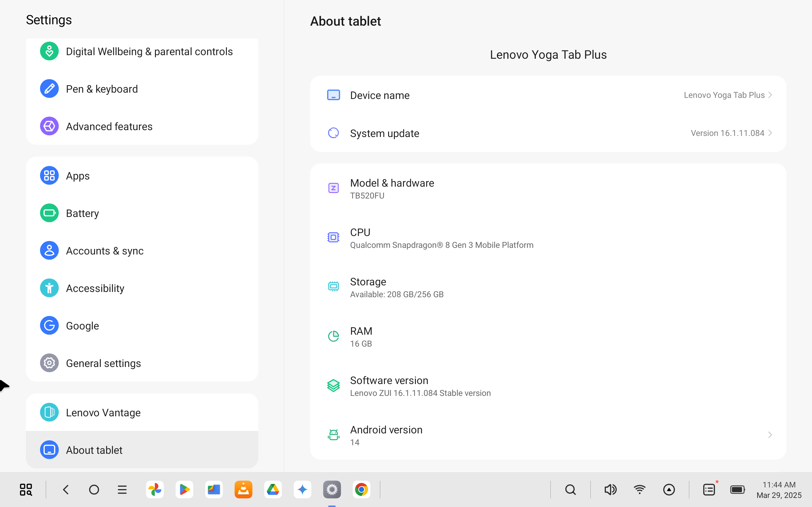This screenshot has width=812, height=507.
Task: Tap the About tablet sidebar icon
Action: point(49,450)
